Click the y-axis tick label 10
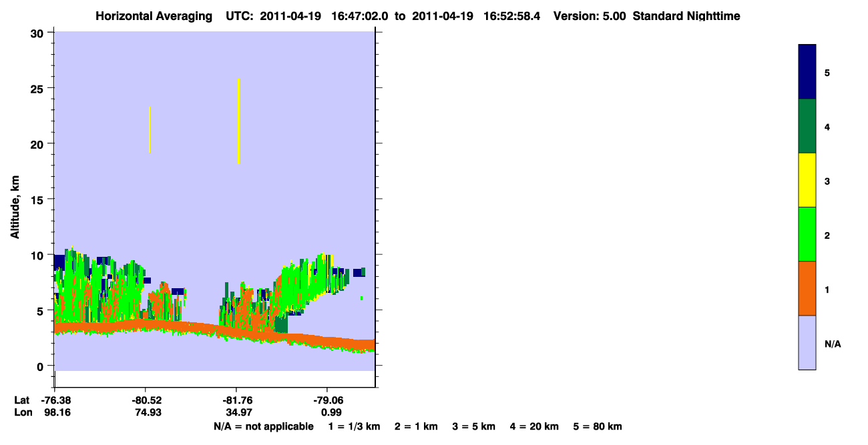868x445 pixels. point(37,255)
